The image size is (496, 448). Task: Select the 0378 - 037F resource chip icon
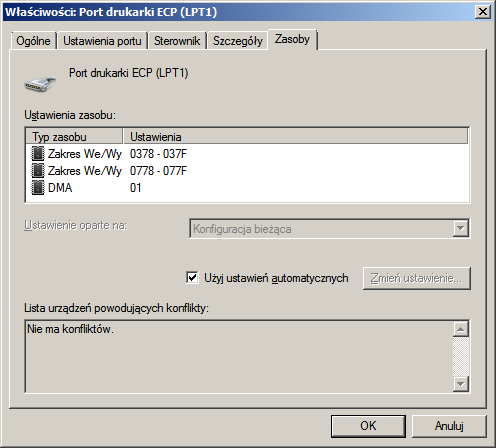point(38,154)
